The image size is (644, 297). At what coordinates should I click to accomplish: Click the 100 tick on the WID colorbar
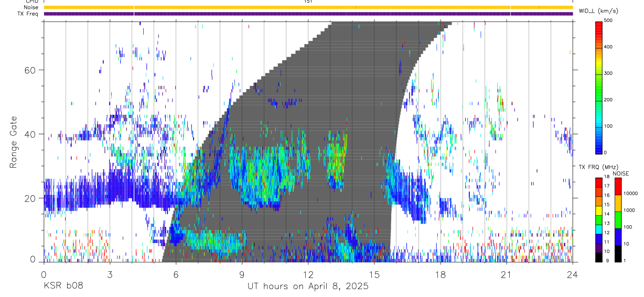[x=608, y=126]
